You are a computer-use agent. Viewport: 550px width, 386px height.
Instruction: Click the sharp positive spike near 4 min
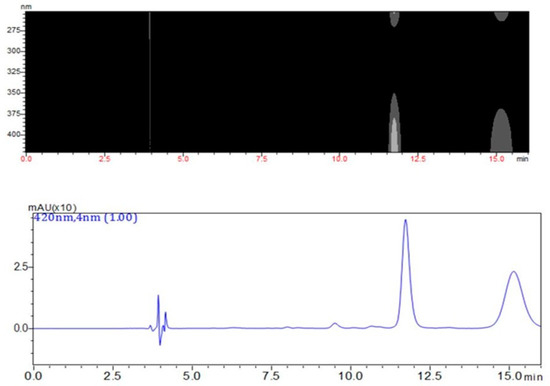tap(158, 297)
